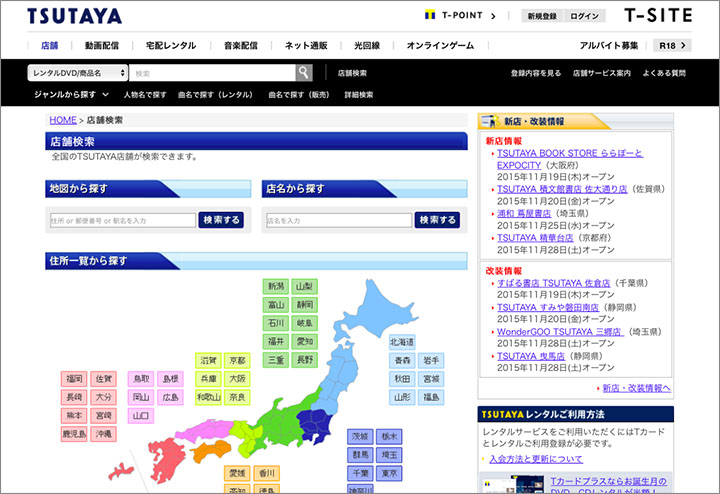The width and height of the screenshot is (720, 494).
Task: Click the TSUTAYA logo
Action: pos(75,16)
